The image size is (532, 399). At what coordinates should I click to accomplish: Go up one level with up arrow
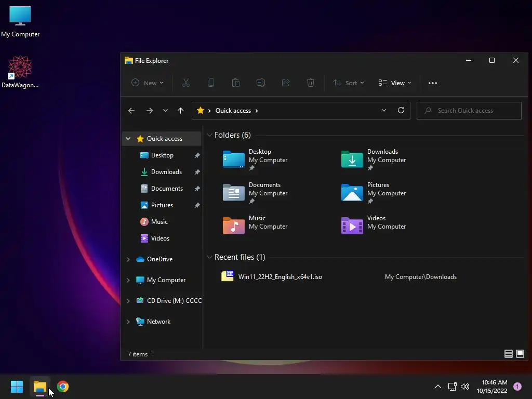point(180,111)
